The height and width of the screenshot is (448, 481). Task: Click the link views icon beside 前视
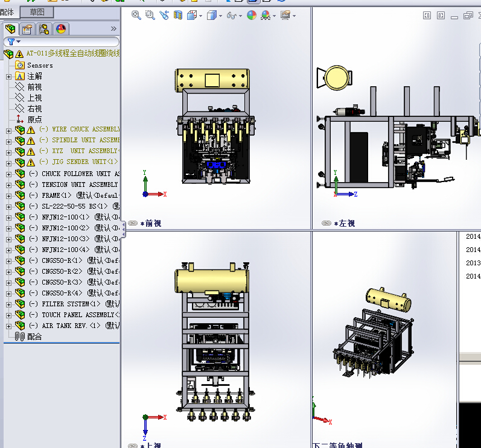pyautogui.click(x=133, y=223)
